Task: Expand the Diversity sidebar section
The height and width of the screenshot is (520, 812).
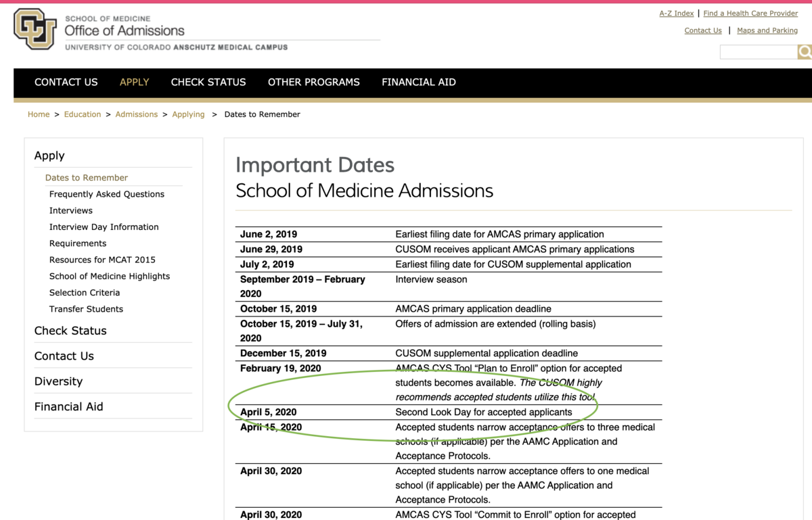Action: coord(58,381)
